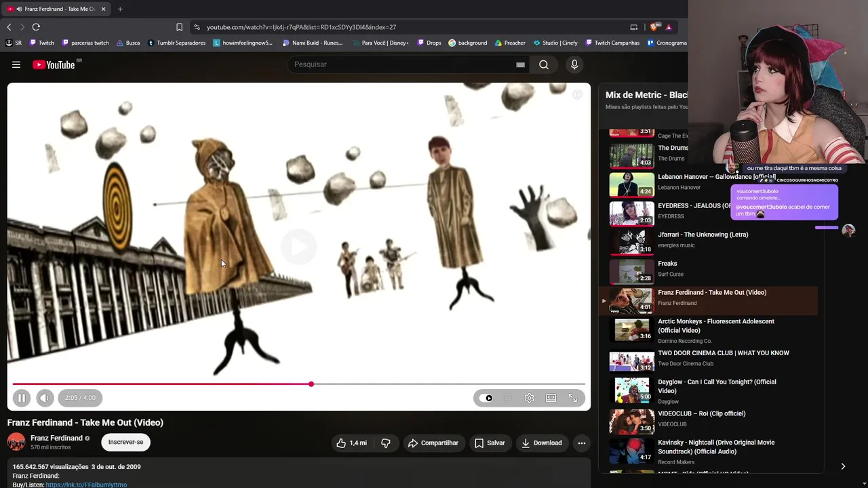Play TWO DOOR CINEMA CLUB | WHAT YOU KNOW
Image resolution: width=868 pixels, height=488 pixels.
pos(709,360)
